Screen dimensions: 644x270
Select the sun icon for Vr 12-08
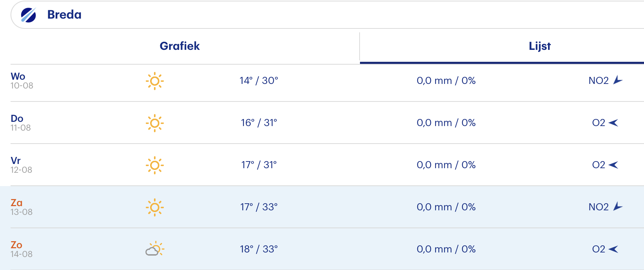(x=155, y=165)
